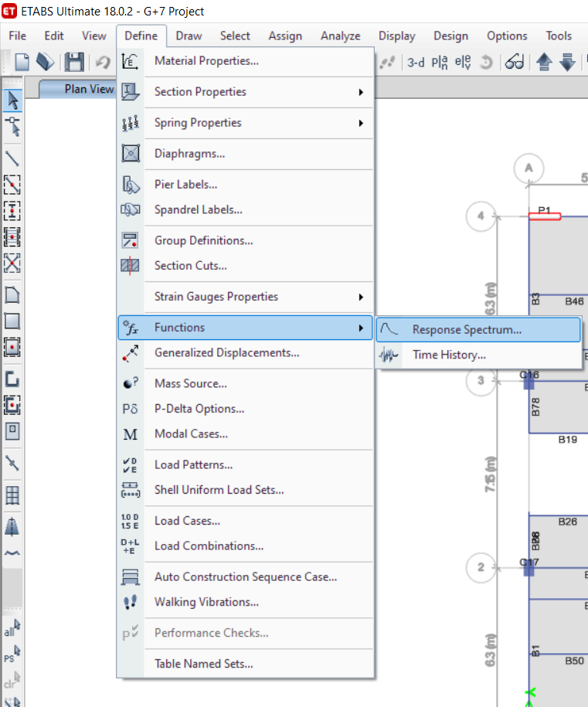Screen dimensions: 588x707
Task: Click grid bubble 4 in plan
Action: [x=481, y=216]
